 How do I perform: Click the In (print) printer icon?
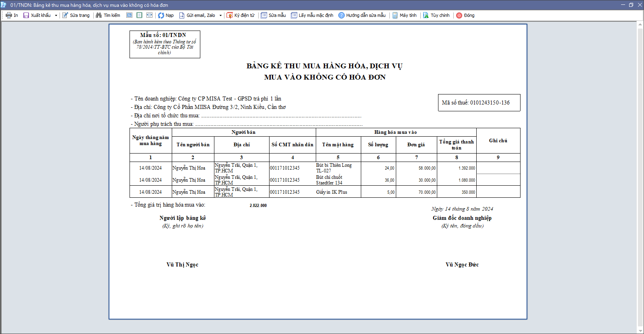point(9,15)
